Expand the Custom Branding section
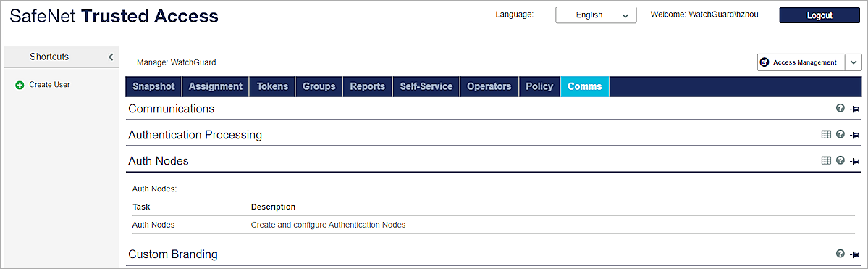 click(x=173, y=254)
